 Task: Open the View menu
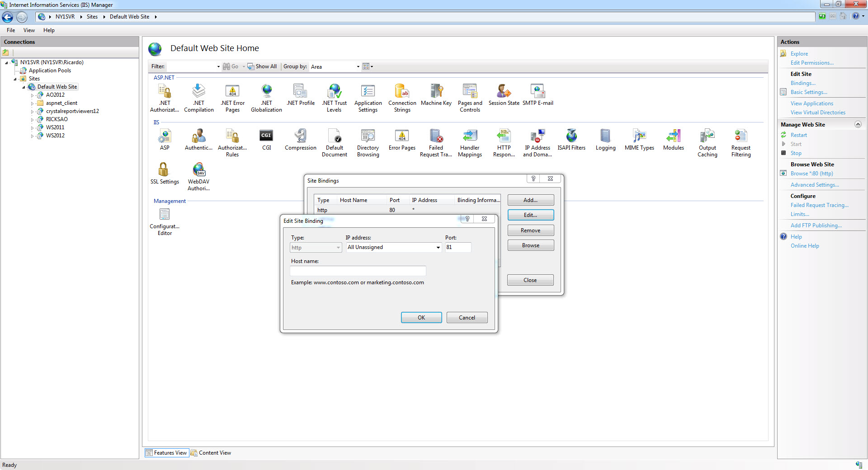pyautogui.click(x=29, y=30)
